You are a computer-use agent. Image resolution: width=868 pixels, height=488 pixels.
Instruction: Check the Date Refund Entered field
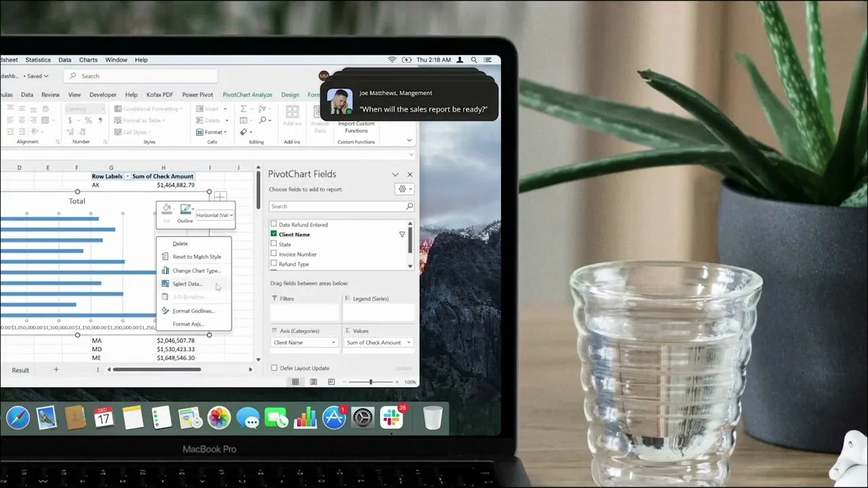coord(274,224)
